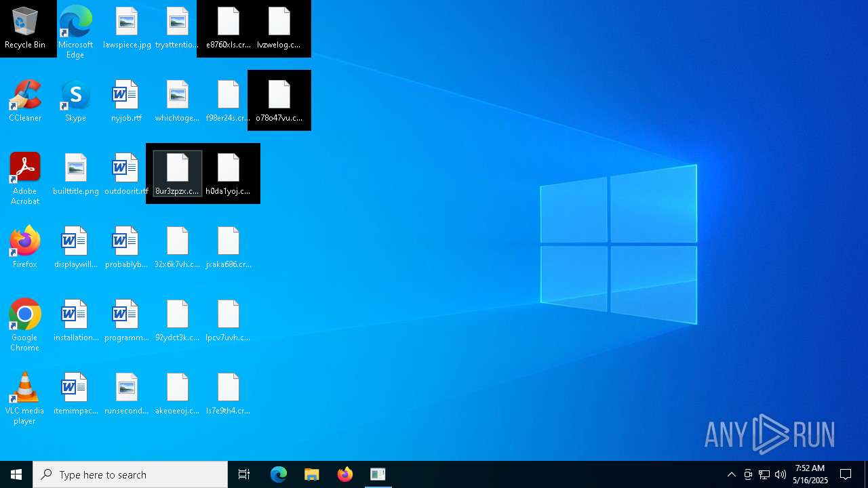Open the Windows Start menu
868x488 pixels.
(x=16, y=474)
